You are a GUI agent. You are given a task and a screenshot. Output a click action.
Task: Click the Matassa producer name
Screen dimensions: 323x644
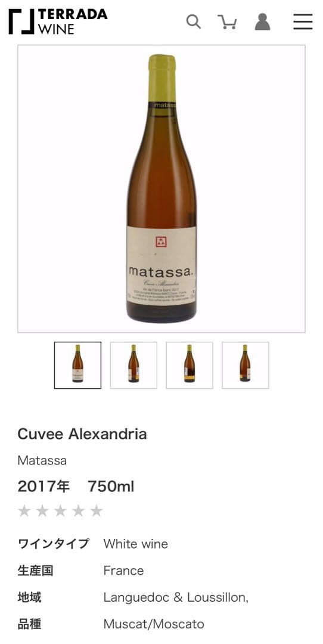tap(42, 460)
